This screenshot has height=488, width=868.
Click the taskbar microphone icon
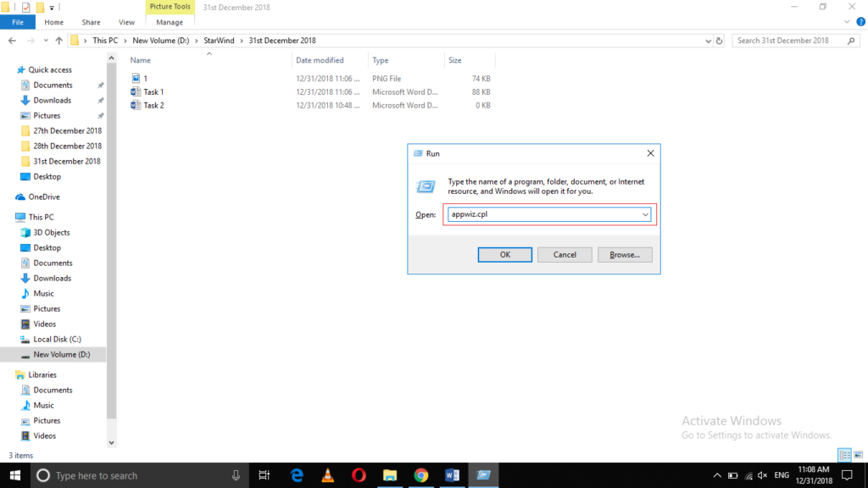point(236,475)
